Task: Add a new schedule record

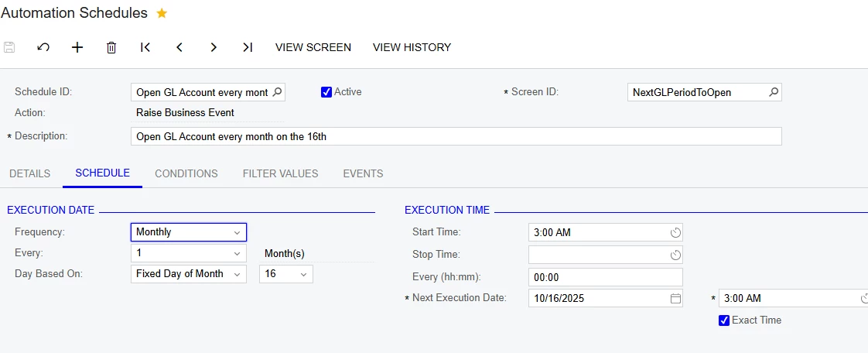Action: (77, 47)
